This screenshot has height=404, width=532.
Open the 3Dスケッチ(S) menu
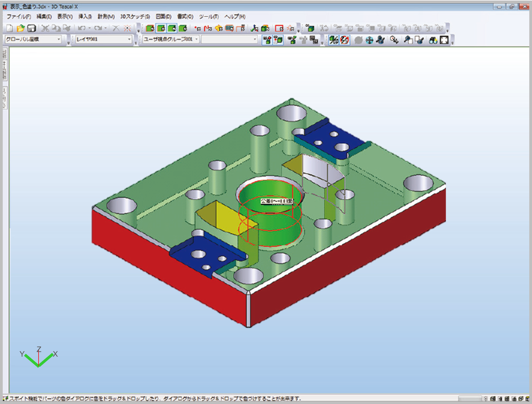(135, 17)
